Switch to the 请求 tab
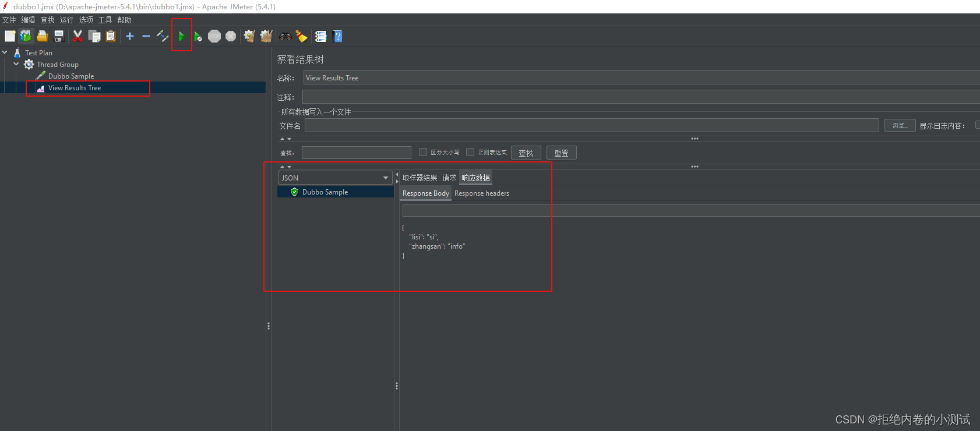 (x=449, y=178)
